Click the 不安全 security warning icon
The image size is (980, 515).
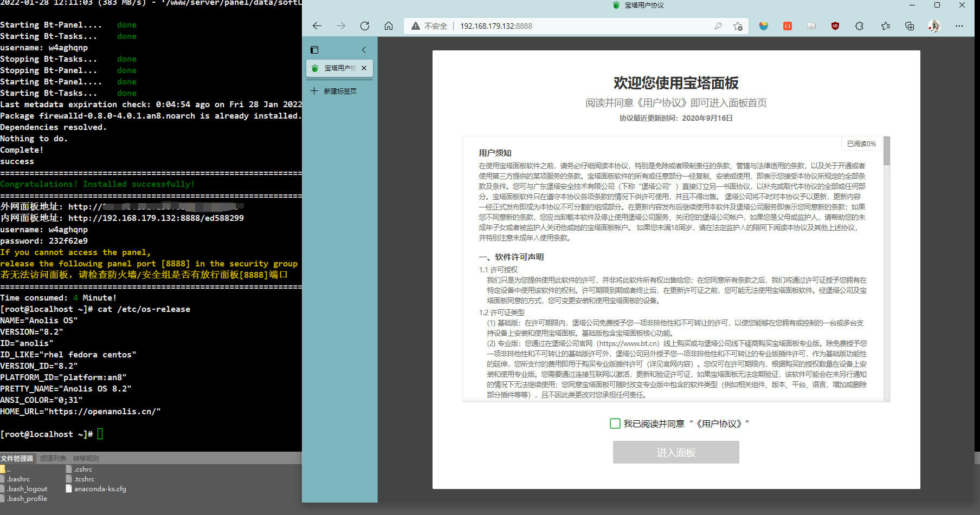[x=416, y=26]
